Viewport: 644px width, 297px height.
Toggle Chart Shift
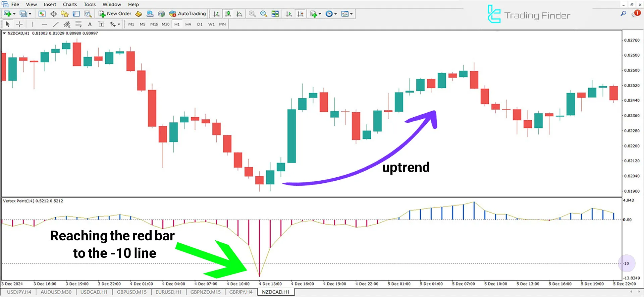300,14
